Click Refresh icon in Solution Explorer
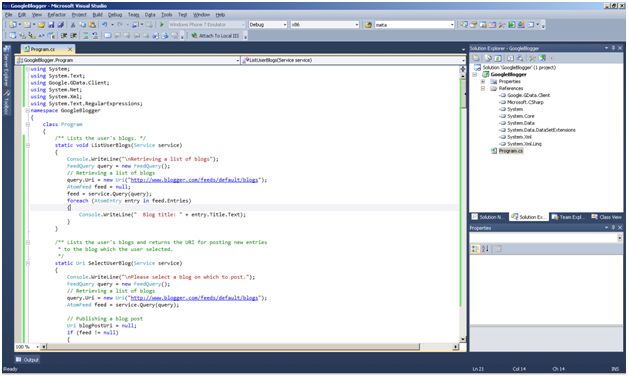Viewport: 628px width, 377px height. [498, 58]
